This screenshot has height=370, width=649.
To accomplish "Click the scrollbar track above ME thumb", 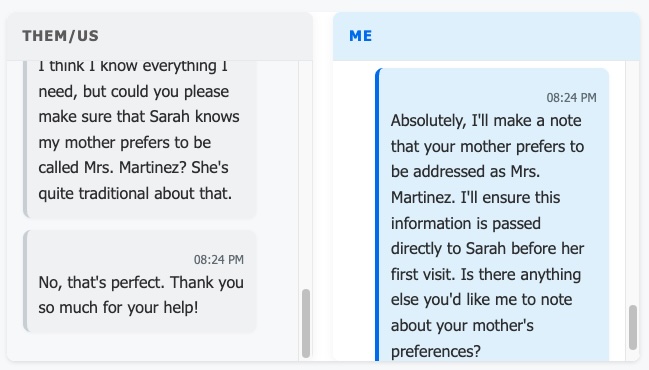I will point(633,182).
